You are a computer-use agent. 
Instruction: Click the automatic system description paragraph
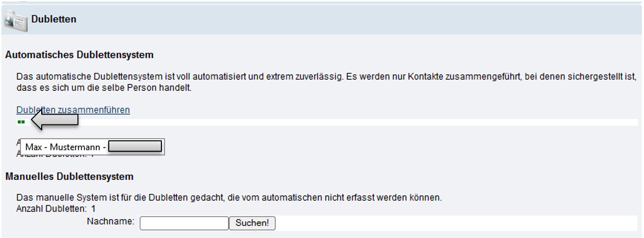coord(323,82)
